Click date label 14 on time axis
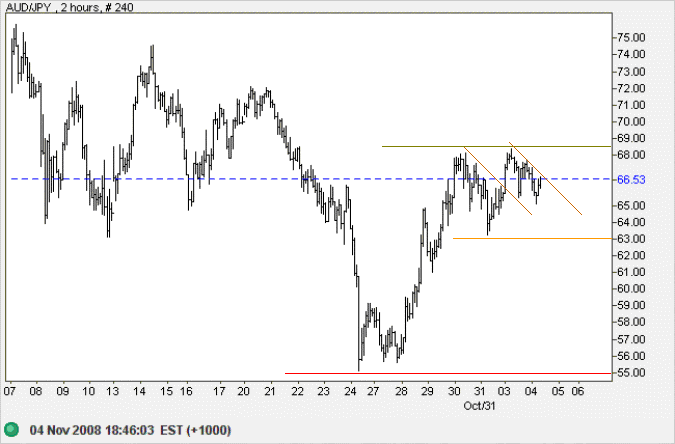675x444 pixels. (x=139, y=391)
